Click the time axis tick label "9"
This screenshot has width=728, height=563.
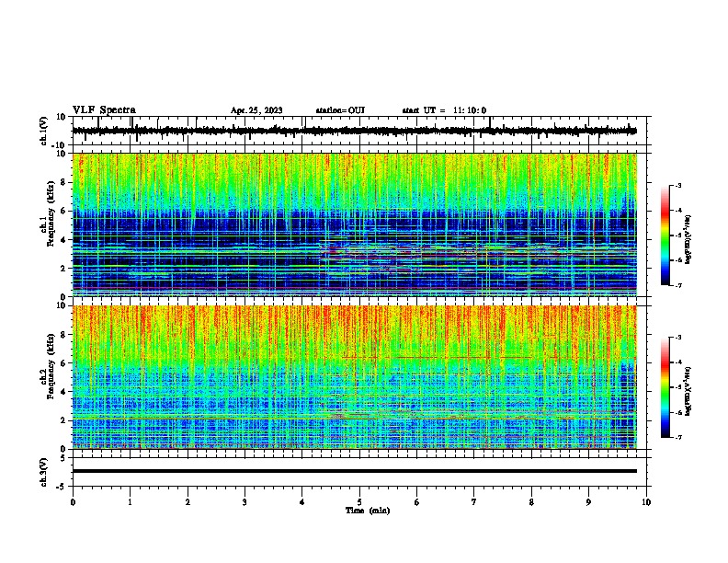(588, 502)
